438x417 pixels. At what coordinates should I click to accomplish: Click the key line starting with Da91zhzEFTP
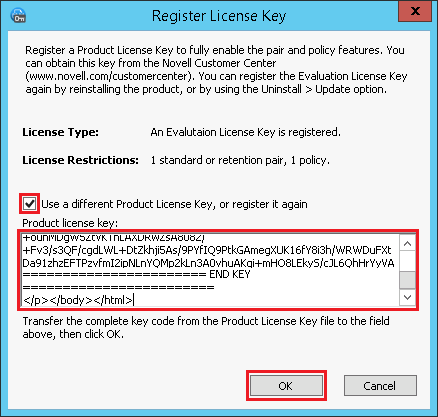208,263
